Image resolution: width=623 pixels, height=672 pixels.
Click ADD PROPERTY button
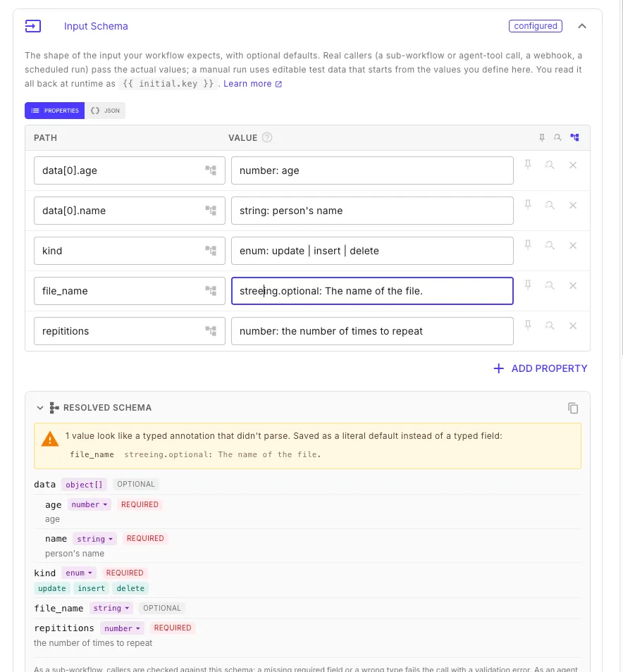coord(541,368)
